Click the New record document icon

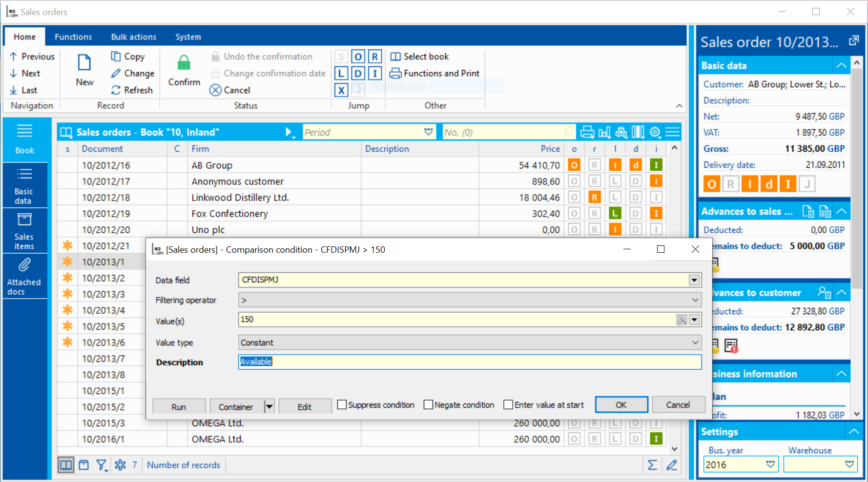tap(84, 63)
